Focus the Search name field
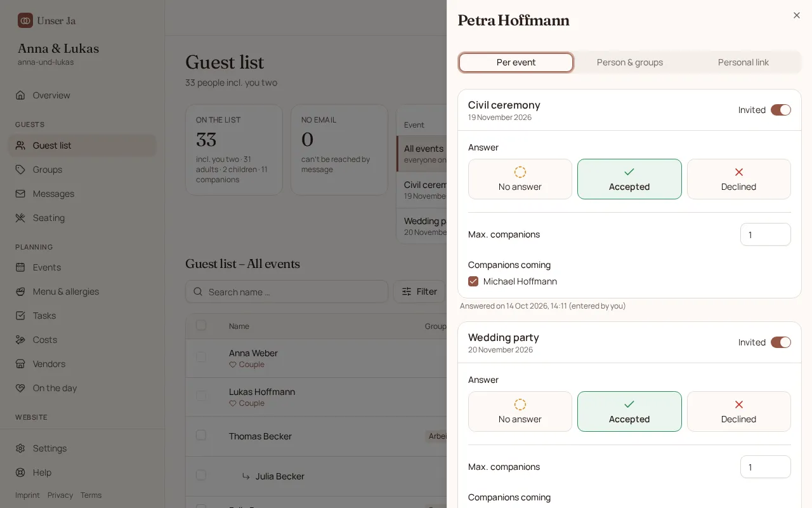812x508 pixels. tap(287, 291)
